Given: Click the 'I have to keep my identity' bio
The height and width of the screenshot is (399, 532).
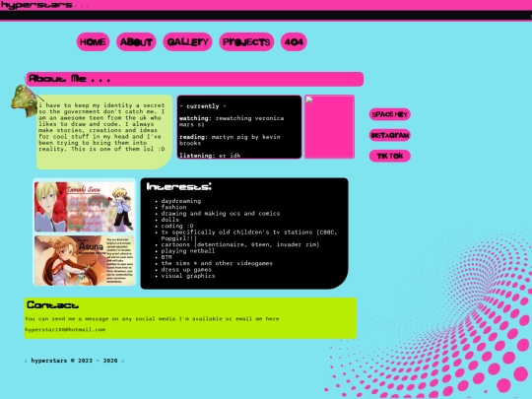Looking at the screenshot, I should pos(101,127).
